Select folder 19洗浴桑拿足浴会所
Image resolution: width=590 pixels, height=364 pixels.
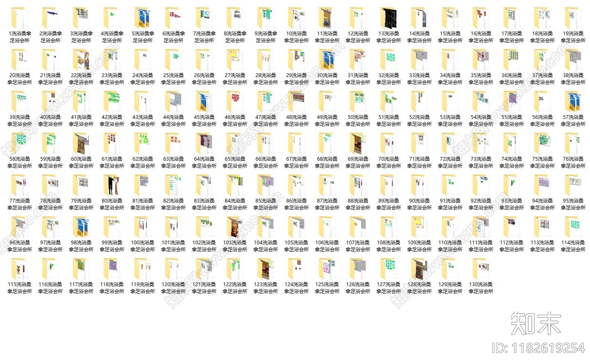click(x=573, y=25)
